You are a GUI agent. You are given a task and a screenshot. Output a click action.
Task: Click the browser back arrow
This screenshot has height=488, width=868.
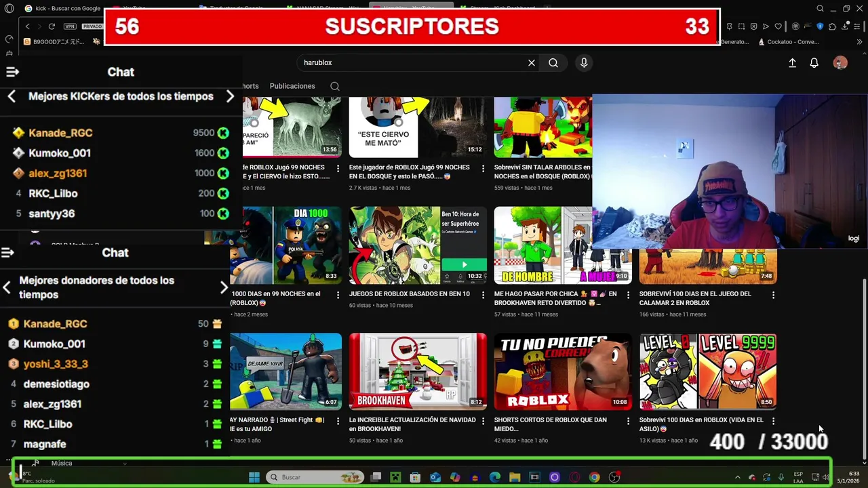coord(27,26)
